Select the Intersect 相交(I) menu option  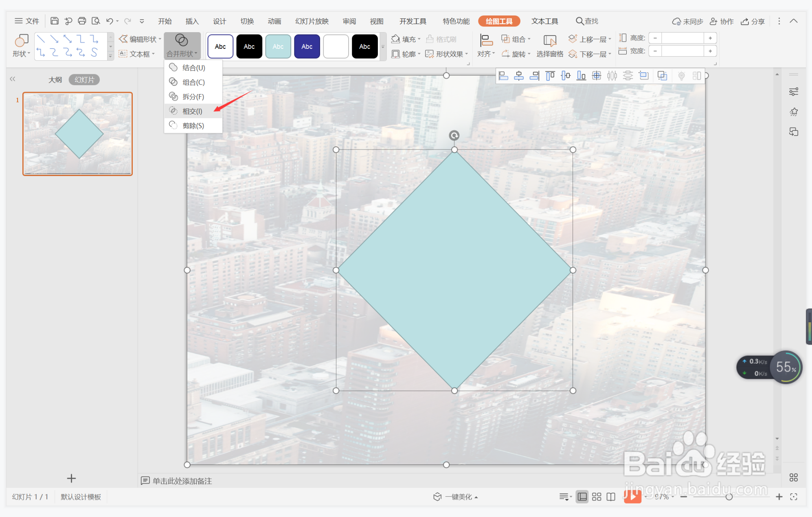(x=192, y=111)
